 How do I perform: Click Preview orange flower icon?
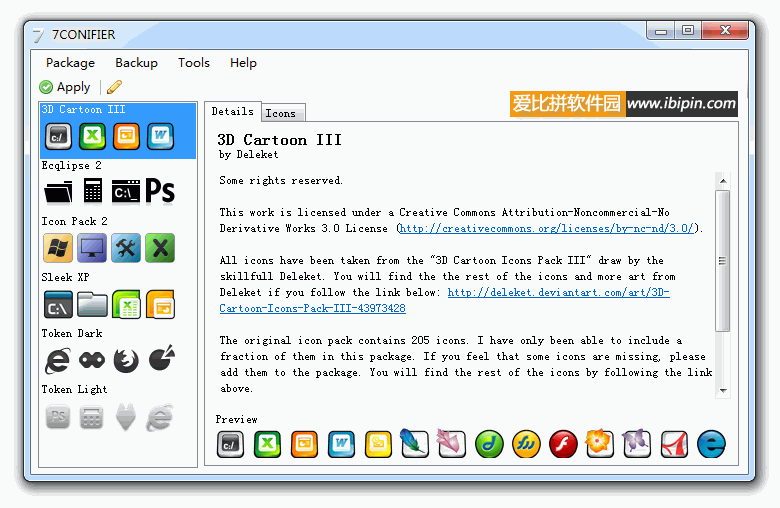[599, 443]
